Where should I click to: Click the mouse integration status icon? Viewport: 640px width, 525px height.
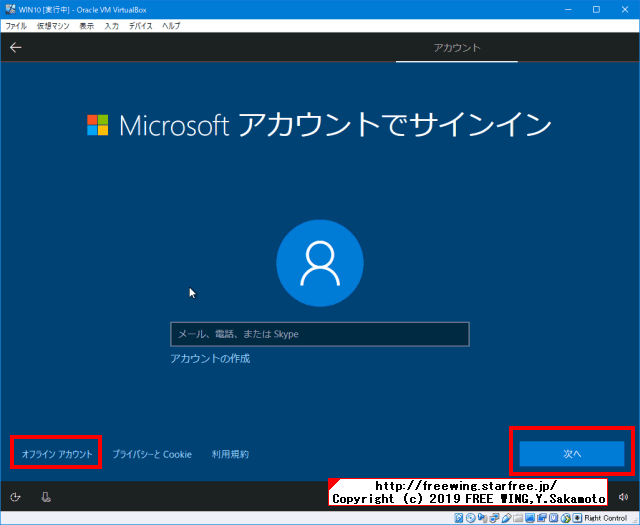point(565,518)
